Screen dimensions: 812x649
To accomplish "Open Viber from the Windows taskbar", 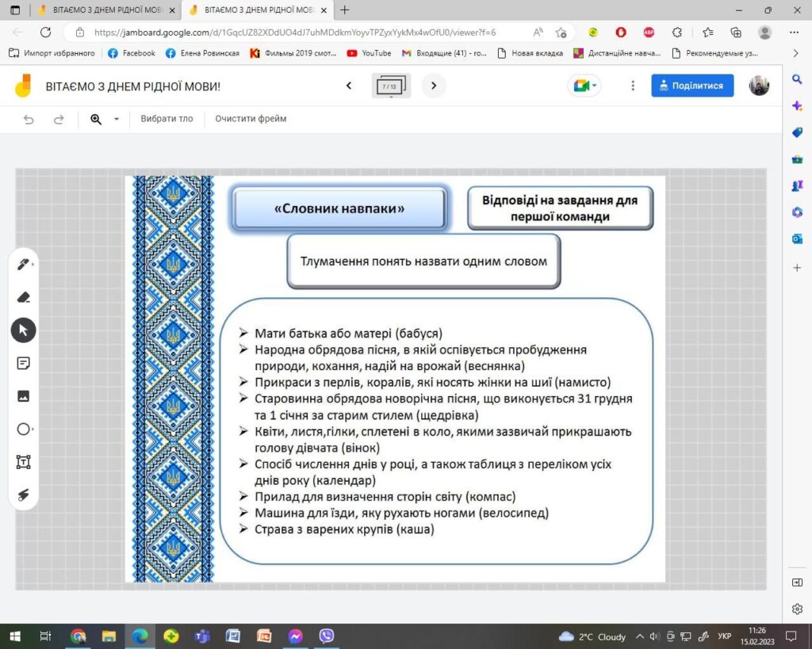I will click(327, 636).
